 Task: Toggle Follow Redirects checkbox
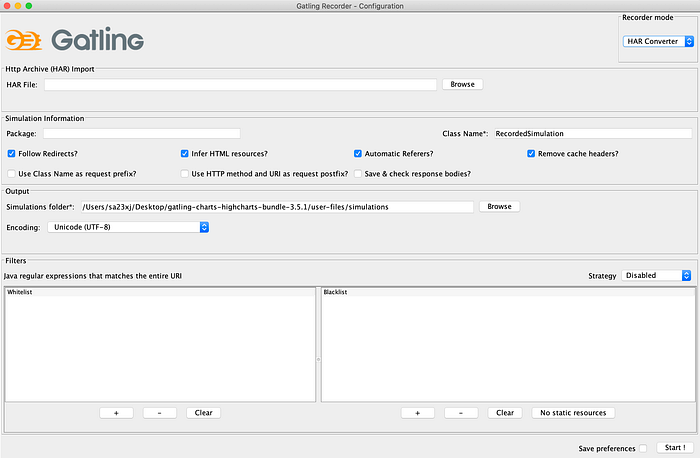click(12, 154)
